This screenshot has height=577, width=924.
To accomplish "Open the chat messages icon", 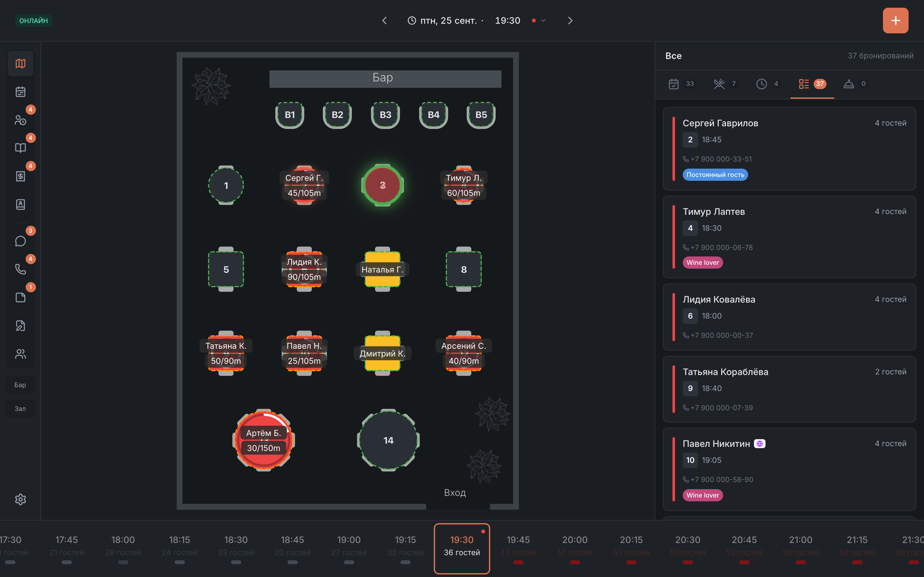I will pos(21,241).
